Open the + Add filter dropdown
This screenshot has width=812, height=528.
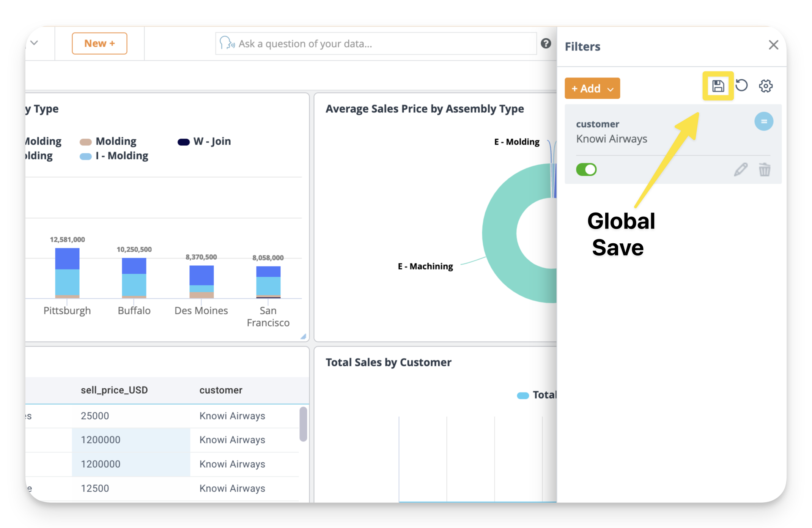(x=592, y=88)
